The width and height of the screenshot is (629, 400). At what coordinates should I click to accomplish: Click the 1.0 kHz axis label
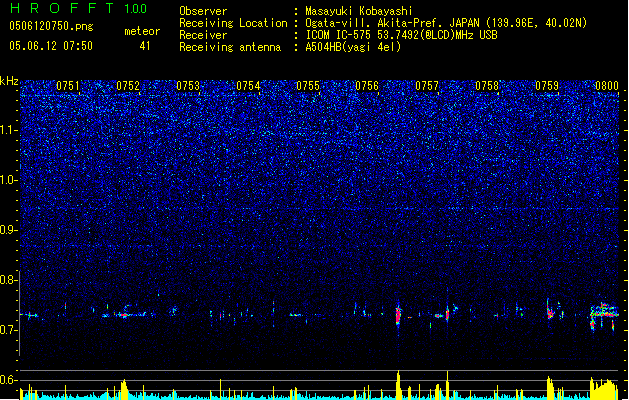coord(8,180)
